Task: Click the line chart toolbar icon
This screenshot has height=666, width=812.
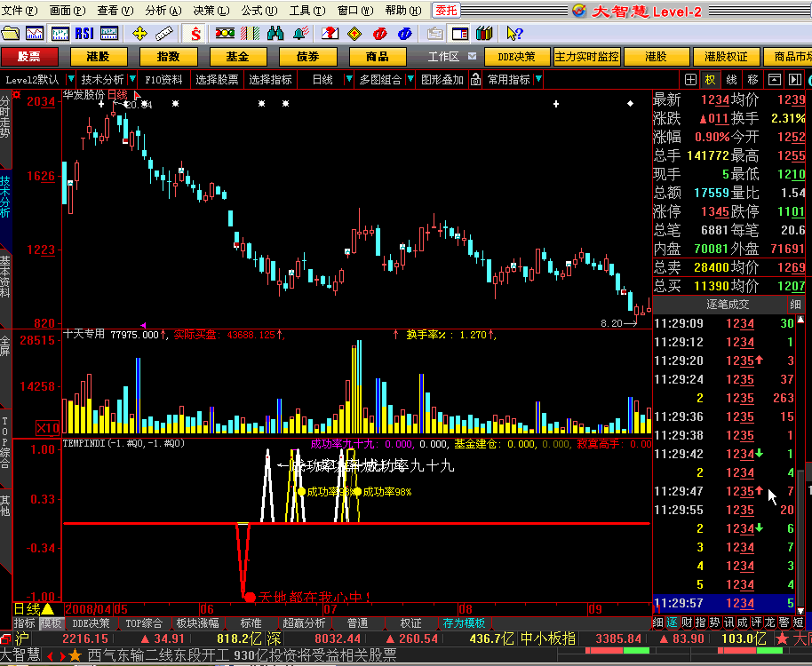Action: click(x=35, y=34)
